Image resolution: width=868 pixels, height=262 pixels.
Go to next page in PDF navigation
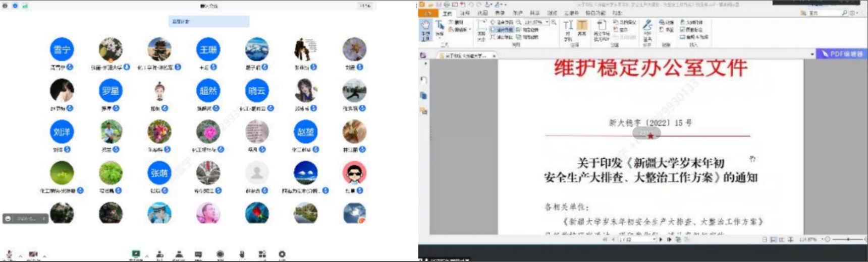pos(661,240)
